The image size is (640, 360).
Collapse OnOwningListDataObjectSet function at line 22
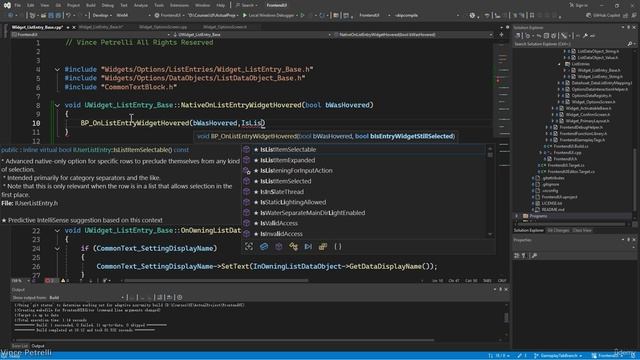click(x=57, y=231)
